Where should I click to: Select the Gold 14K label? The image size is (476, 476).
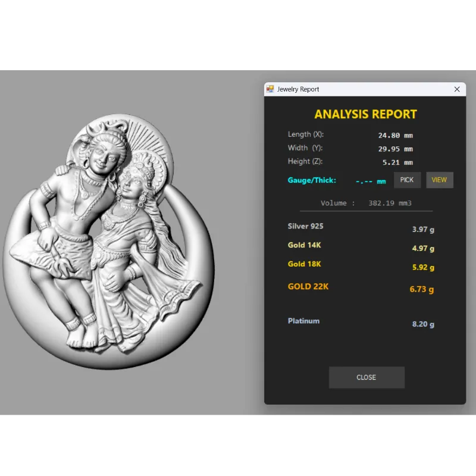tap(305, 245)
